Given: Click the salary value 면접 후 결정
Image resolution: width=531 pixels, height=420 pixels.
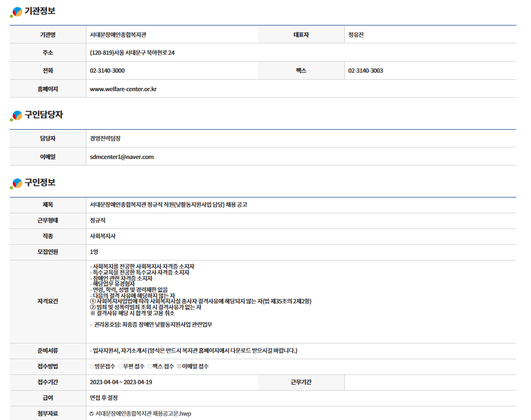Looking at the screenshot, I should click(x=104, y=398).
